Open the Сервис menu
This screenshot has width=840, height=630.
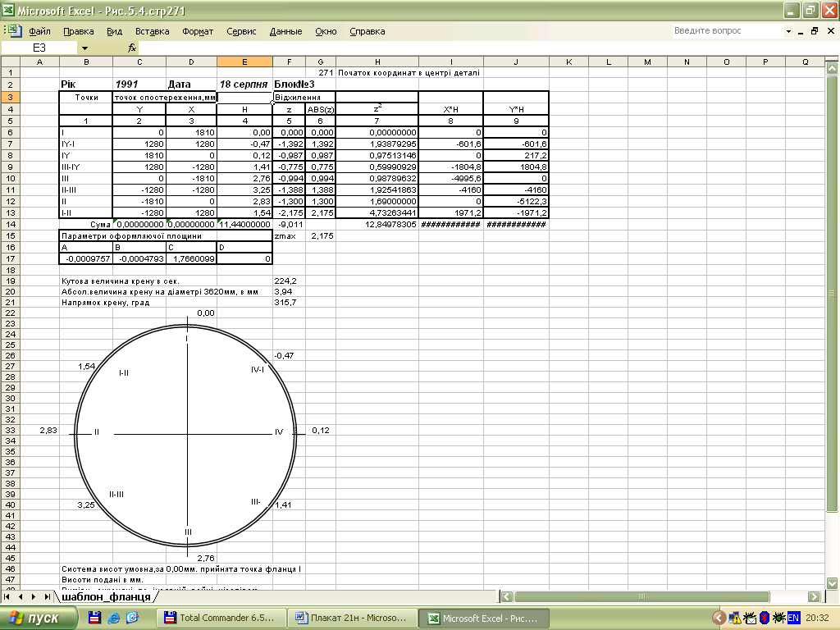241,31
